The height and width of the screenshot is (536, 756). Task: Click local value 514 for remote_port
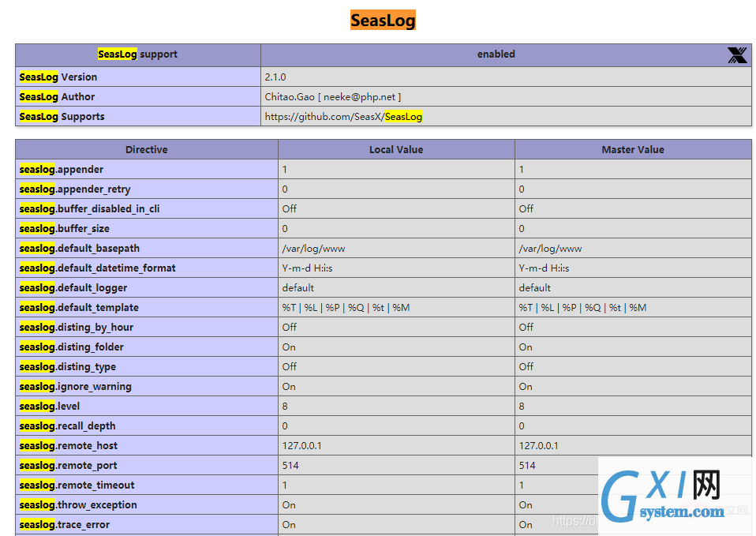(x=290, y=466)
